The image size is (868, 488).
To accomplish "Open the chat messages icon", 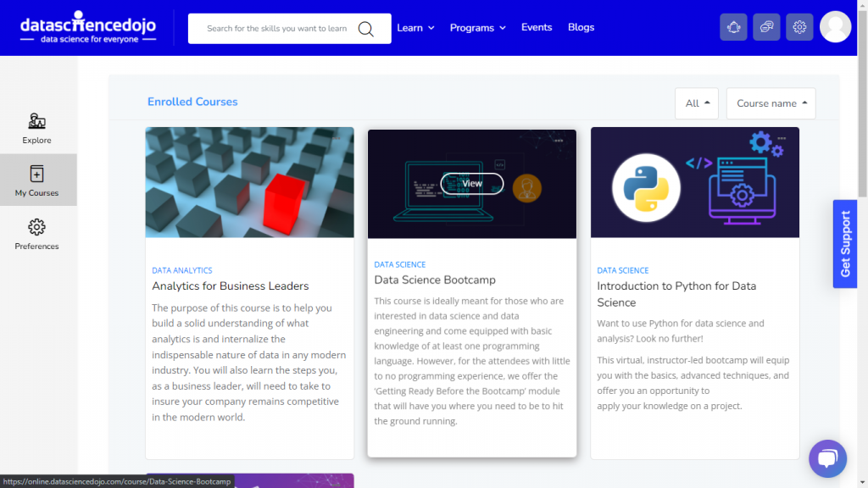I will click(x=766, y=27).
